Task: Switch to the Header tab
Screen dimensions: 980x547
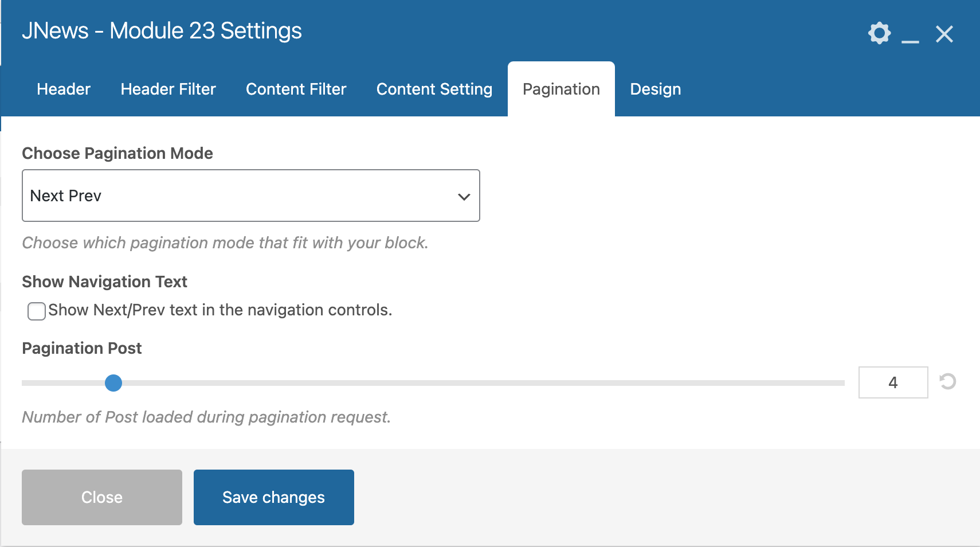Action: [x=64, y=89]
